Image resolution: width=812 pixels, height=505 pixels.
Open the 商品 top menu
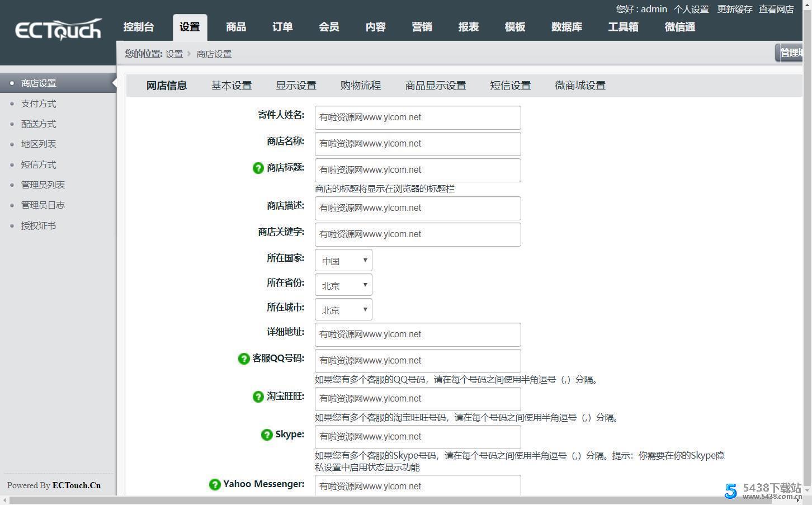click(x=235, y=27)
